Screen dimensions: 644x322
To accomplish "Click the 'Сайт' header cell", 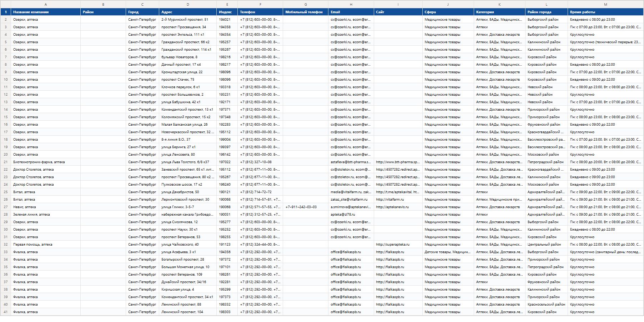I will click(398, 12).
